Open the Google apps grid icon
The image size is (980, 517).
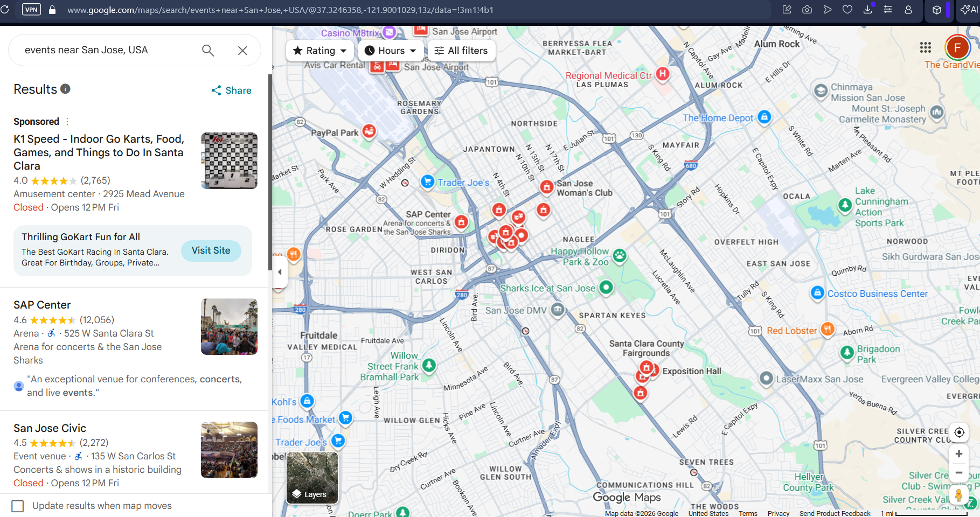click(925, 47)
